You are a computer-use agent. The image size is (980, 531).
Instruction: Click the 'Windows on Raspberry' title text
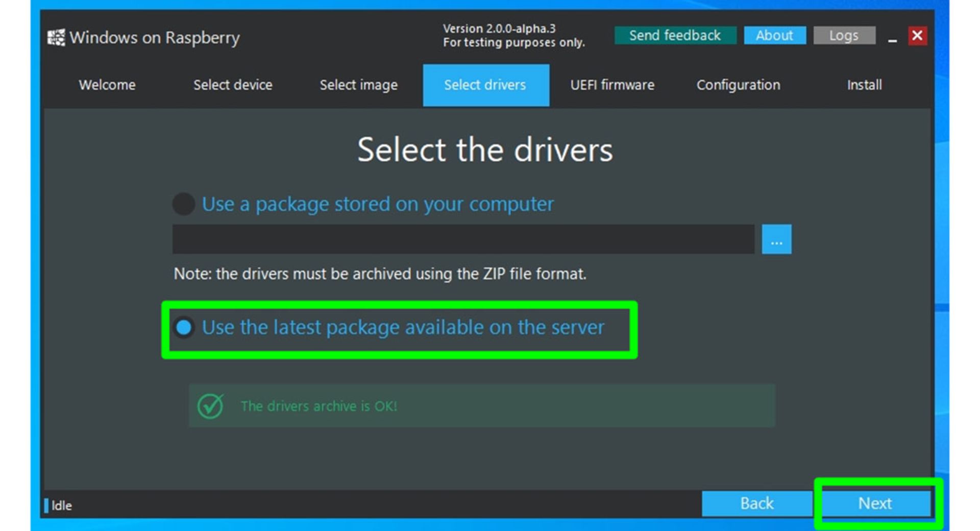[x=154, y=38]
